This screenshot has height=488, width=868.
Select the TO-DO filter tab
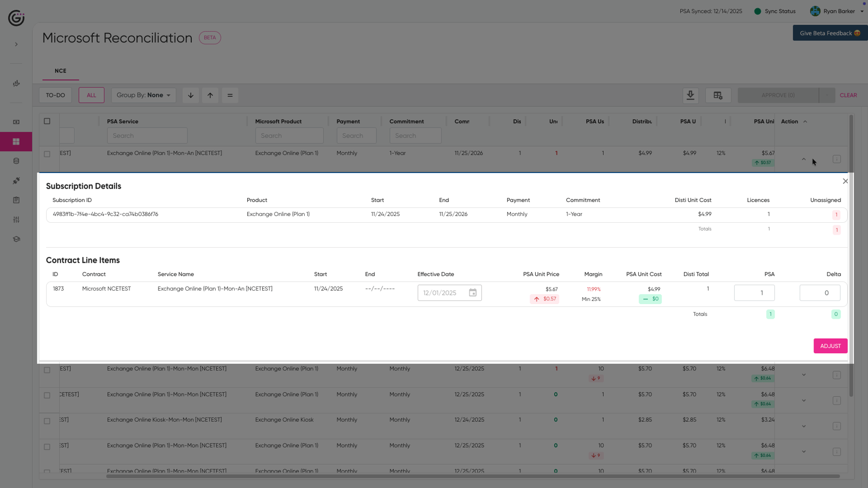55,95
